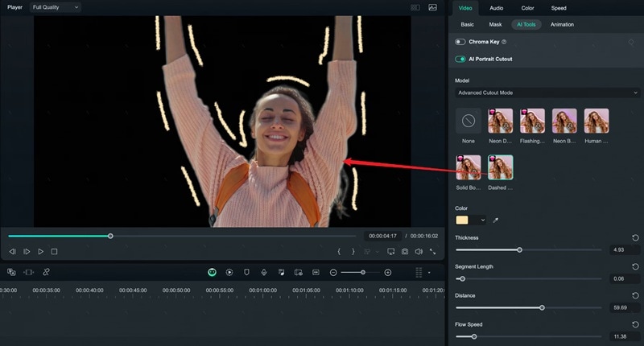Set mark in point bracket
This screenshot has height=346, width=644.
(339, 252)
